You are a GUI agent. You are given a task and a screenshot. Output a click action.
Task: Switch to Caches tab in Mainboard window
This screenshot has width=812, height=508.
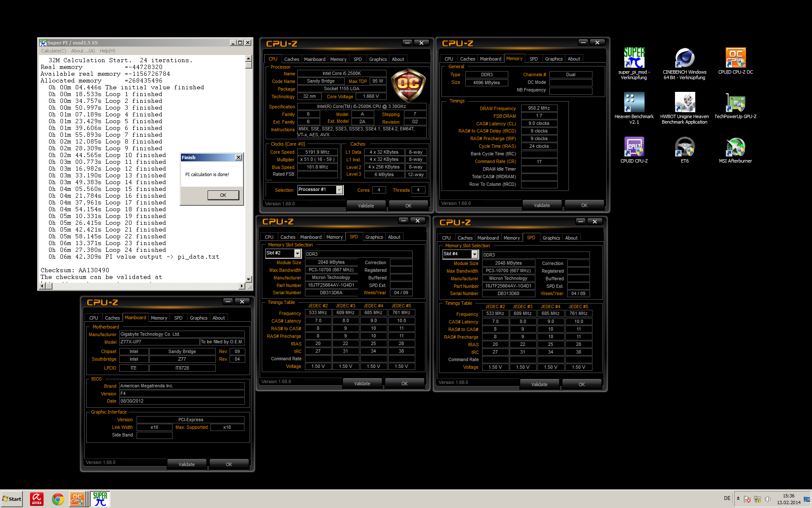(112, 318)
